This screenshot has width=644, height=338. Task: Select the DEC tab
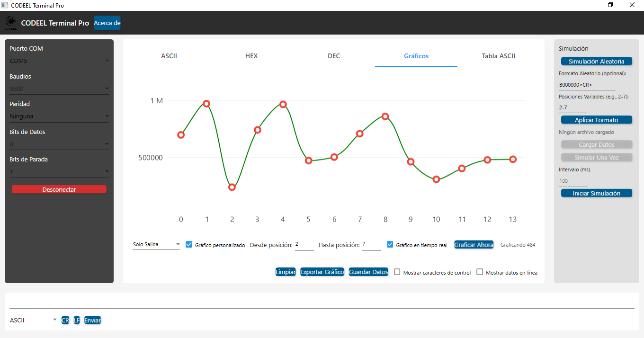coord(334,56)
